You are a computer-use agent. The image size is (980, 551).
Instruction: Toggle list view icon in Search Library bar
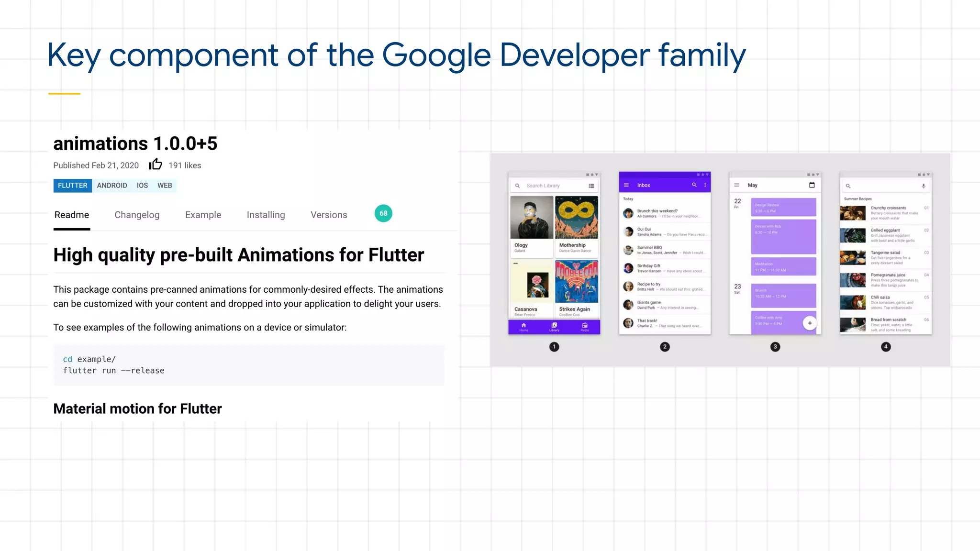point(591,186)
